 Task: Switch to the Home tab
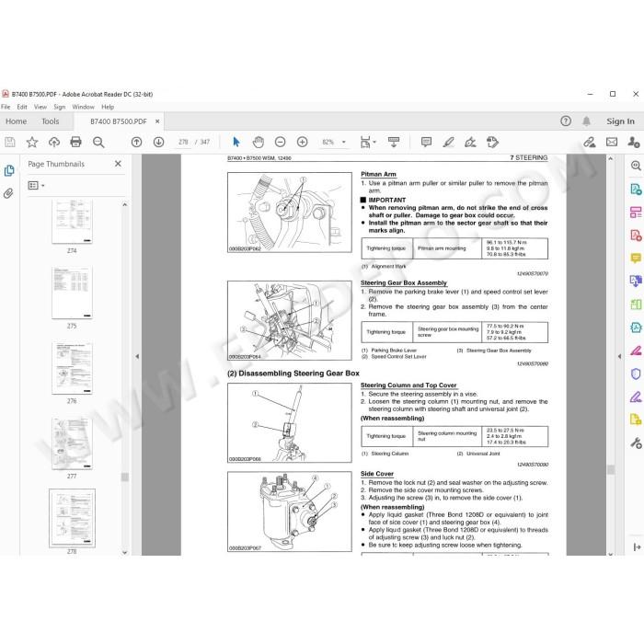pos(17,121)
